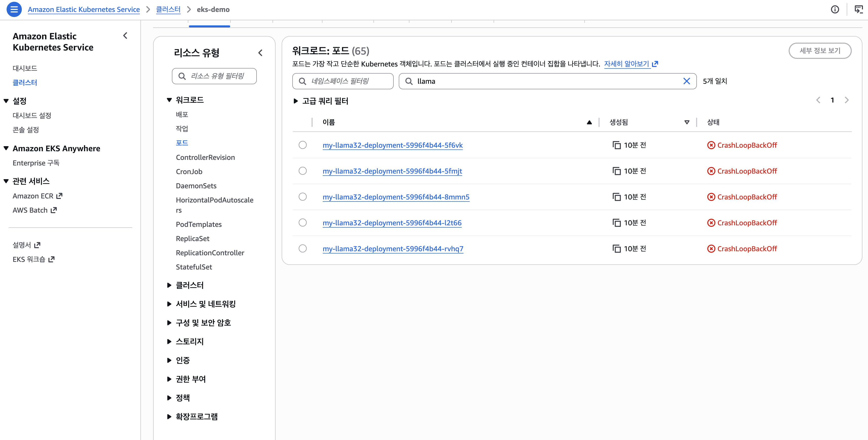
Task: Open Amazon Elastic Kubernetes Service breadcrumb link
Action: 84,9
